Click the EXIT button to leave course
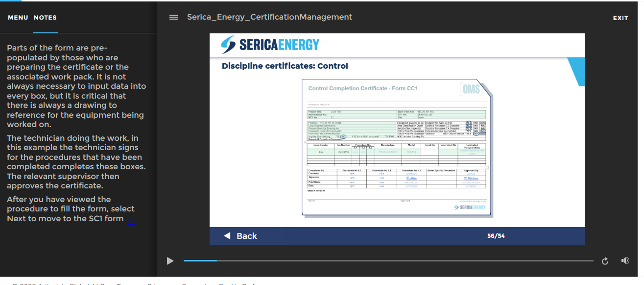The image size is (644, 285). pos(620,18)
